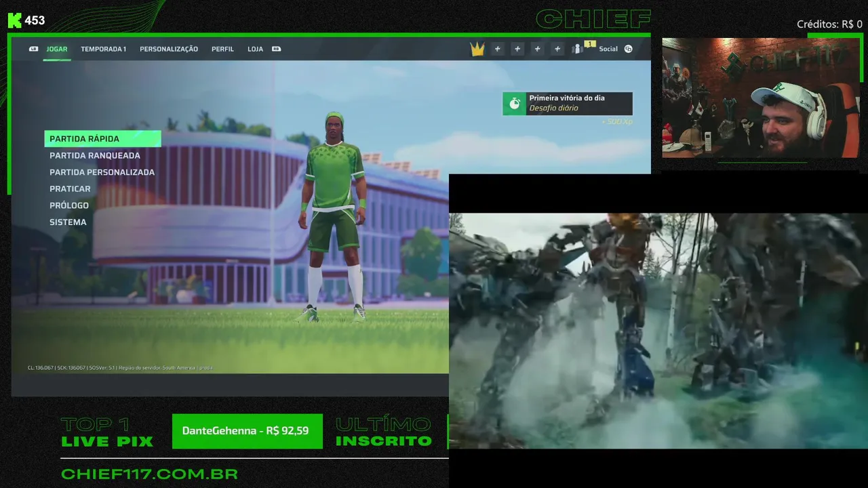Choose PARTIDA PERSONALIZADA

point(102,172)
